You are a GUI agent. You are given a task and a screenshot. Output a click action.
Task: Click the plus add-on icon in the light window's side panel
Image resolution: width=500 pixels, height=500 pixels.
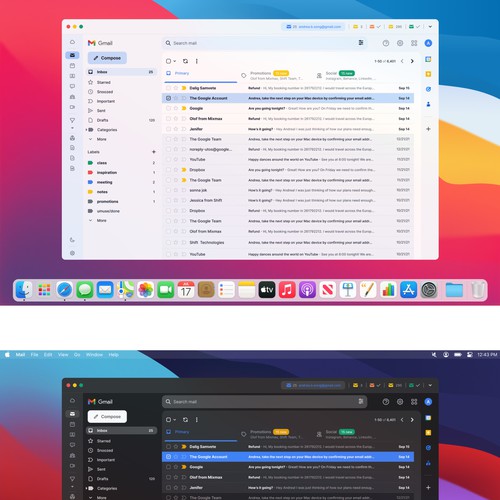coord(428,129)
